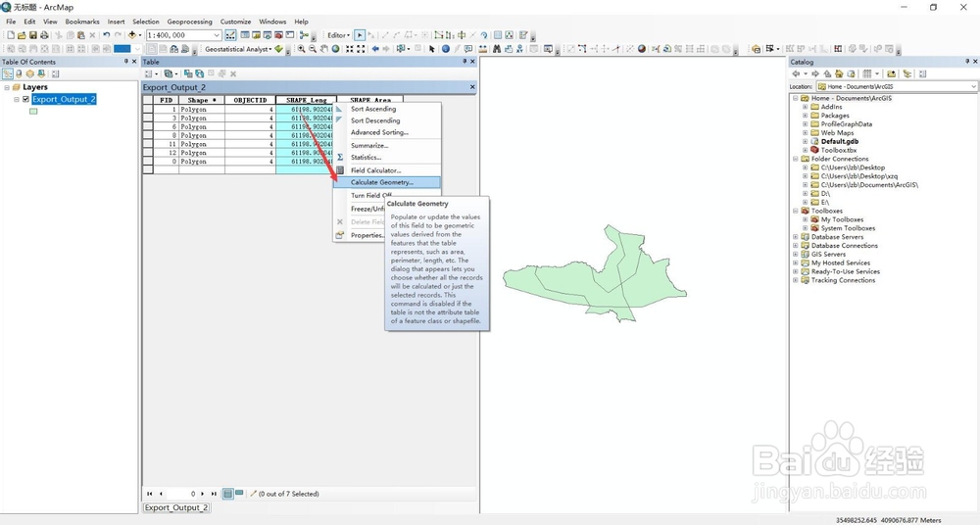Open the Editor Toolbar icon
This screenshot has height=525, width=980.
[230, 35]
